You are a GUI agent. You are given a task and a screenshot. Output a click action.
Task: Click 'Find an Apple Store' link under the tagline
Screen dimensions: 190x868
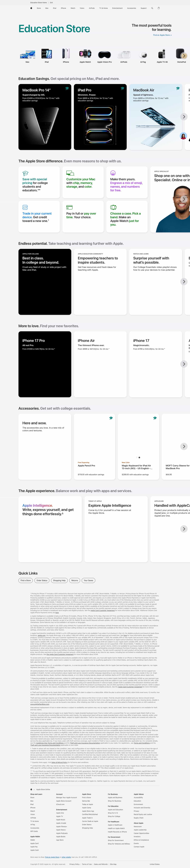pos(162,35)
